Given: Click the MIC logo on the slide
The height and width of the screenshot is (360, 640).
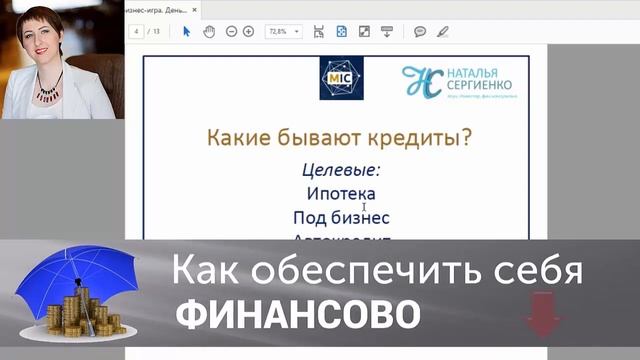Looking at the screenshot, I should tap(342, 78).
